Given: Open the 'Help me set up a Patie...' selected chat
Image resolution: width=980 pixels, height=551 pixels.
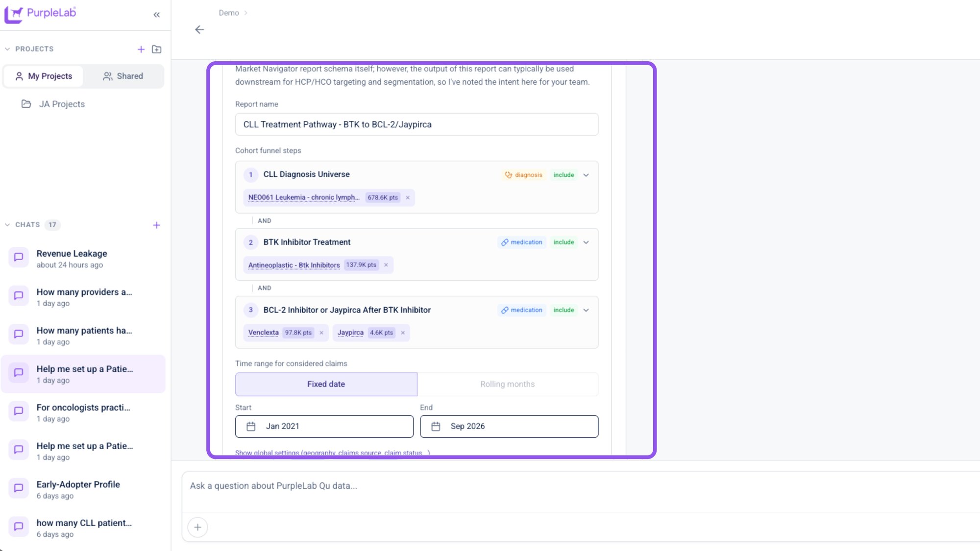Looking at the screenshot, I should coord(83,374).
